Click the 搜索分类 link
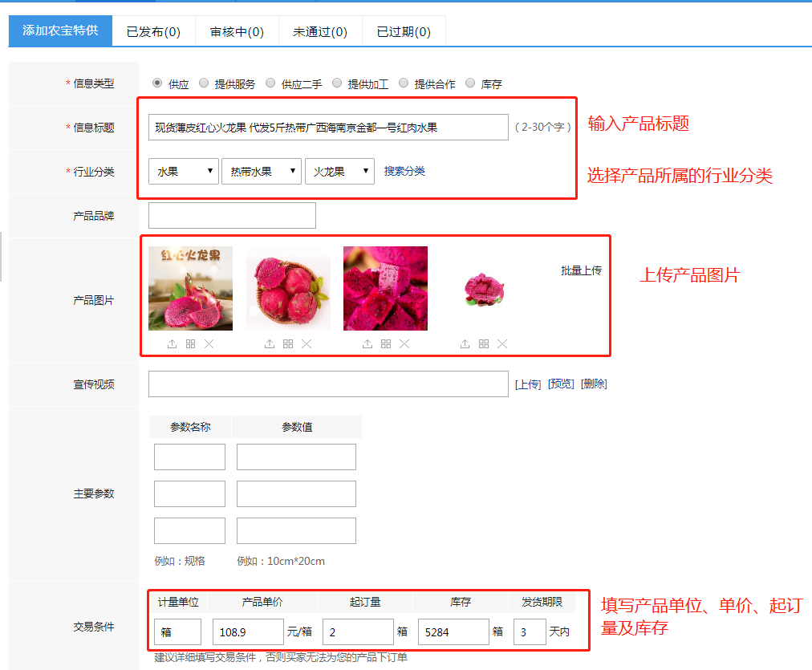 (x=404, y=171)
